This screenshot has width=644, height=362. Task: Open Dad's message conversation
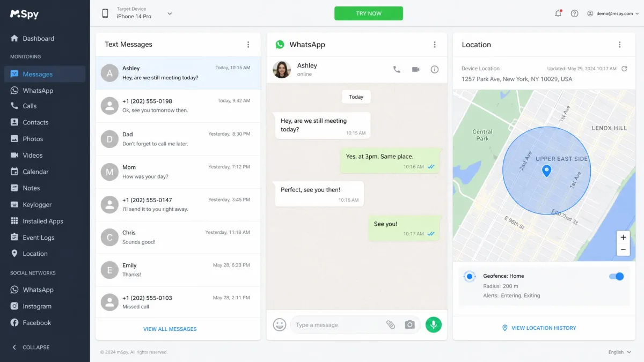tap(178, 139)
